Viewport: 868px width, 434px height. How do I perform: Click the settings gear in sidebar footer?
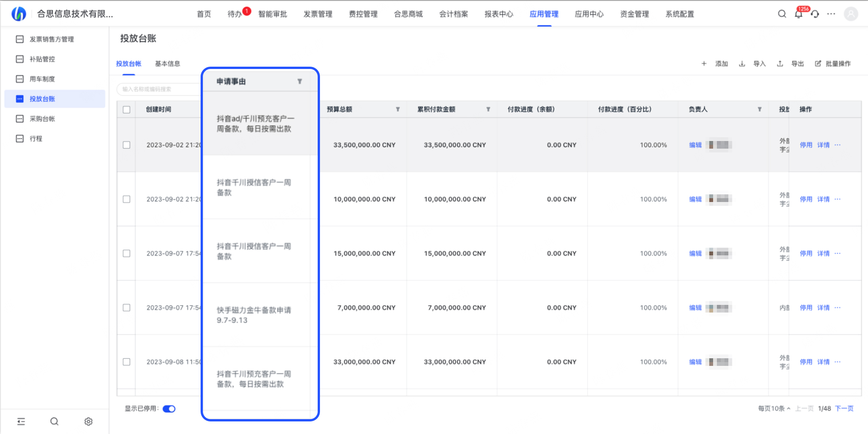pos(88,421)
